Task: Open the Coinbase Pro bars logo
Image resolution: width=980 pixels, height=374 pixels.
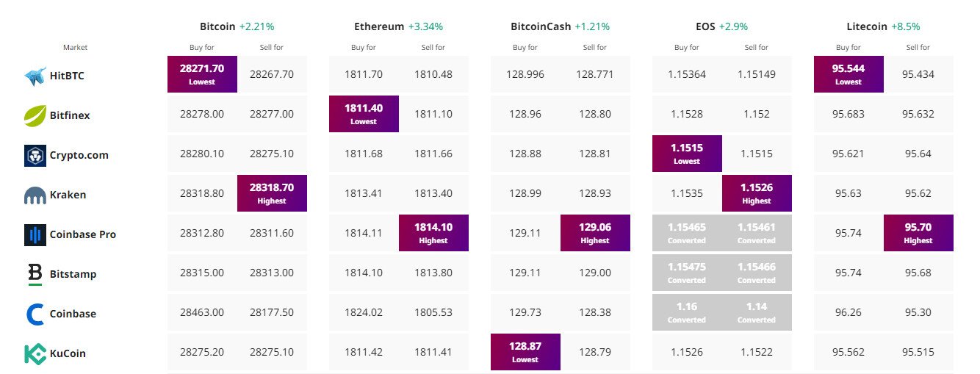Action: 35,234
